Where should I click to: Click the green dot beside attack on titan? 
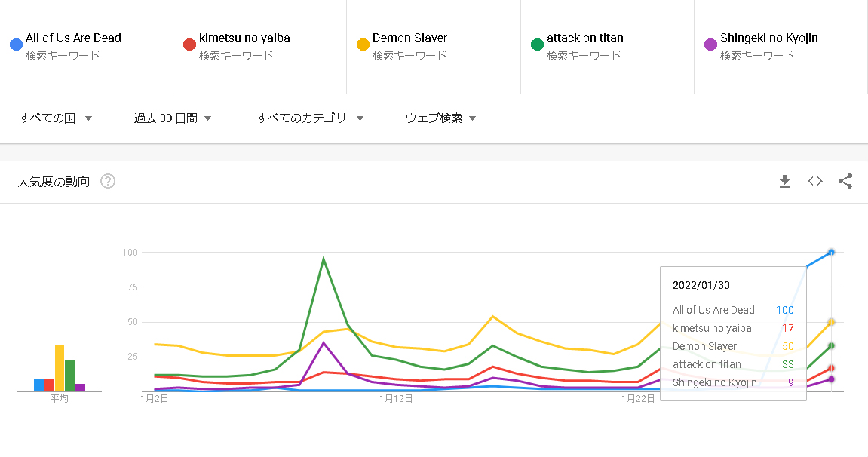[x=537, y=44]
